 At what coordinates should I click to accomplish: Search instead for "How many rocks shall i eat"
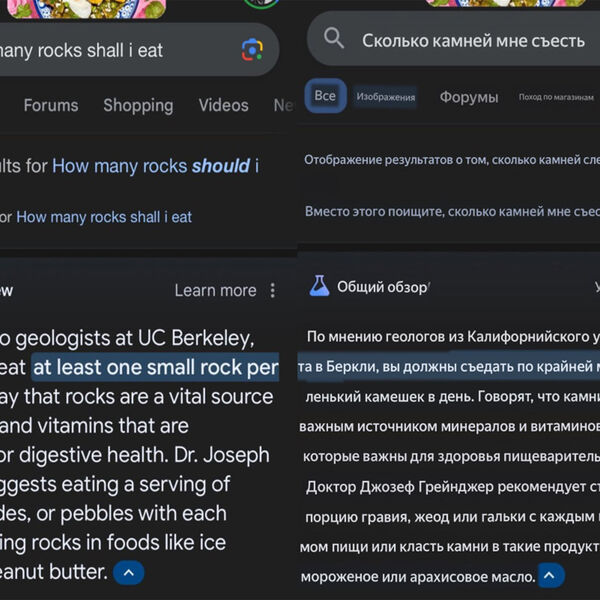[104, 216]
